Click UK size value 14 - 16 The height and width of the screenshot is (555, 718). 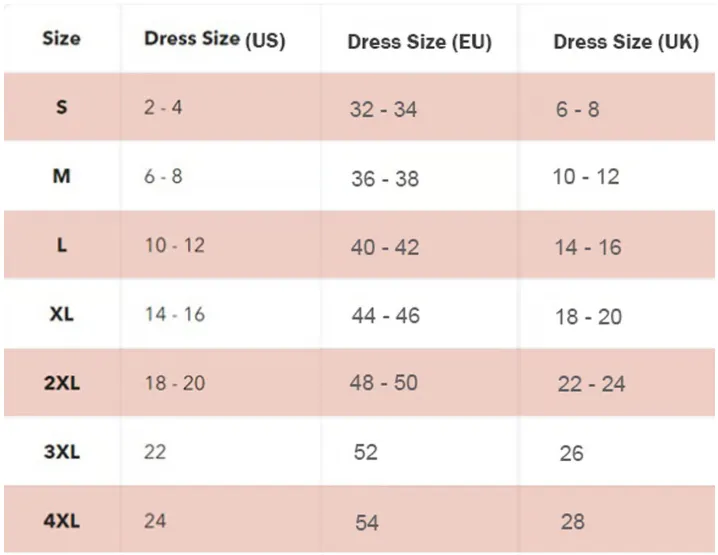pos(588,247)
